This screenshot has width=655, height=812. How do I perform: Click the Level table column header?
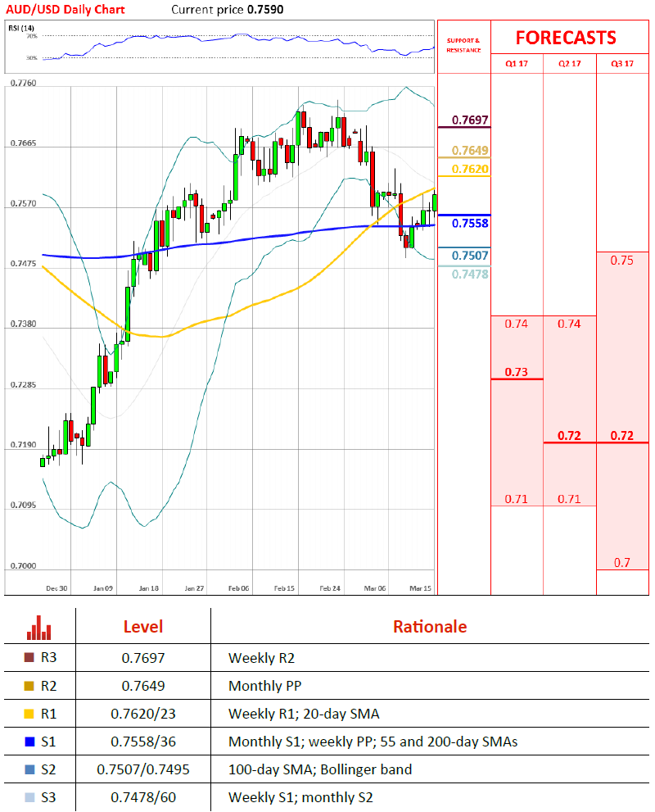143,627
